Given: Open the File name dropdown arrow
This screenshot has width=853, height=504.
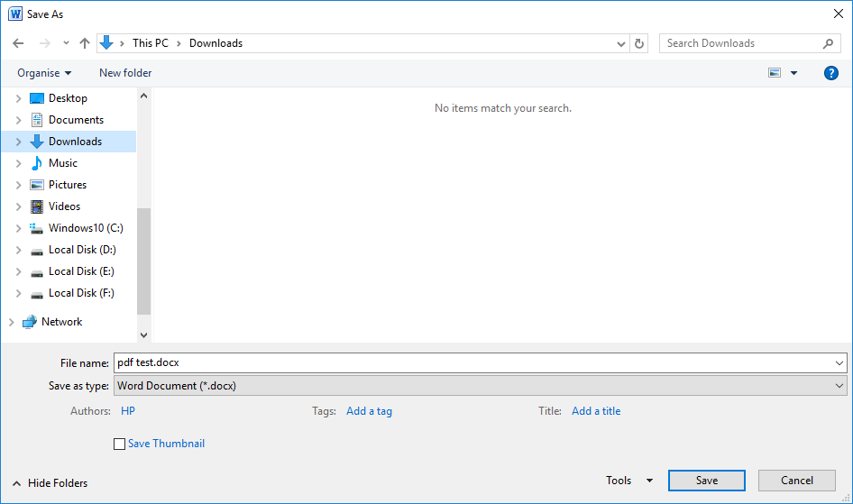Looking at the screenshot, I should tap(839, 362).
